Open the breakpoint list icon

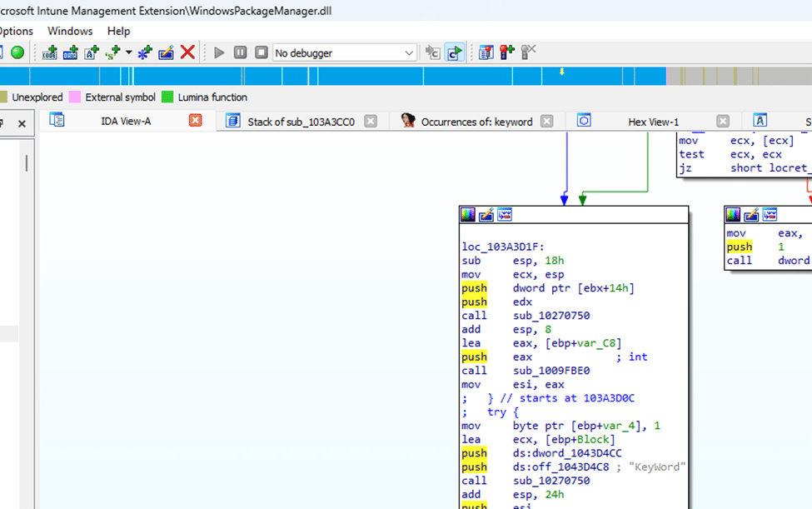486,52
